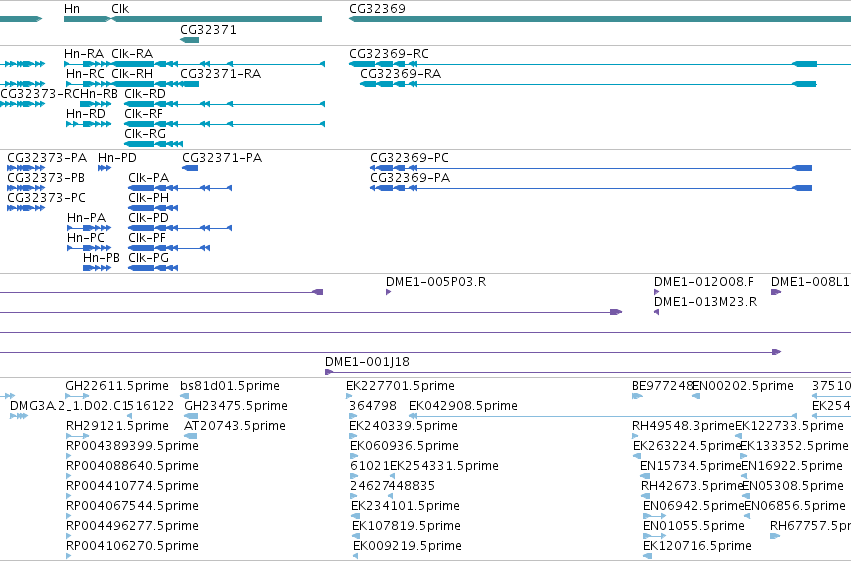The height and width of the screenshot is (561, 851).
Task: Select protein CG32371-PA
Action: coord(222,158)
